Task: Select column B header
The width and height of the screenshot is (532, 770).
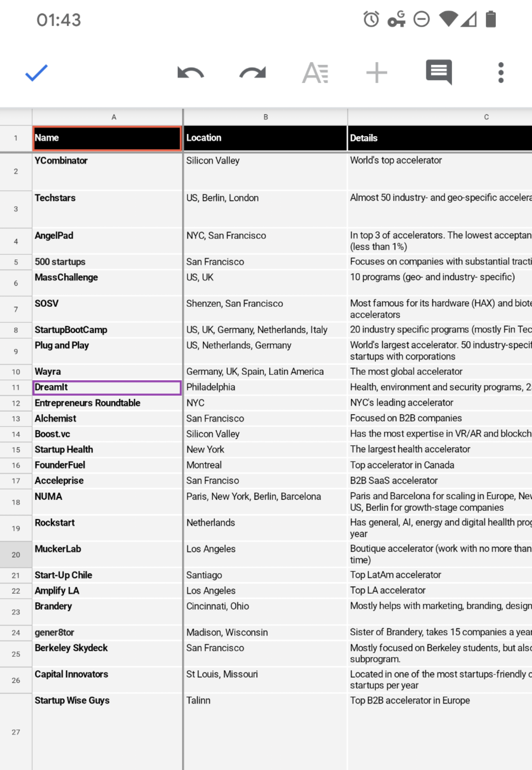Action: click(x=265, y=117)
